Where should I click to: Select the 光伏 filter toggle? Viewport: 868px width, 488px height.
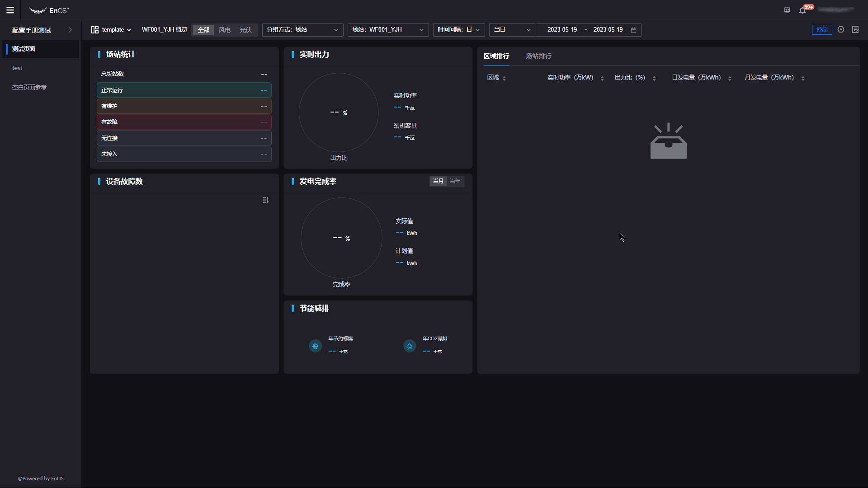click(245, 30)
